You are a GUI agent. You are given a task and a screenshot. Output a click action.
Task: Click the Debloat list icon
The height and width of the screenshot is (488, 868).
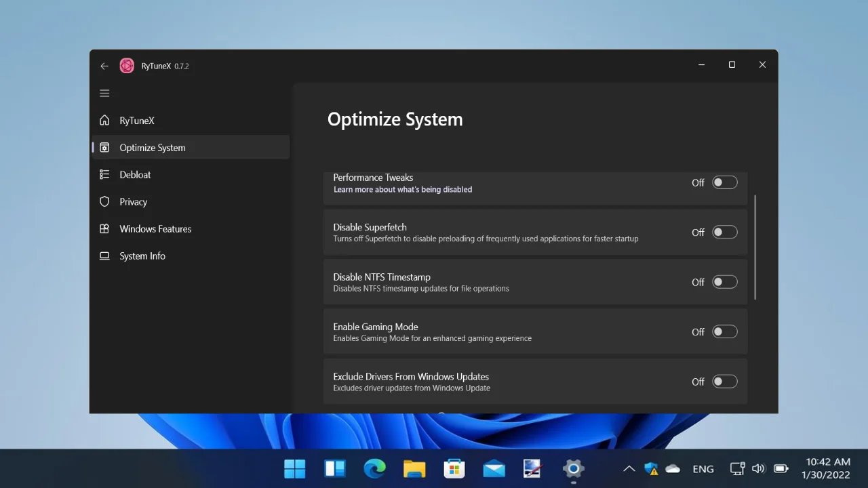104,175
